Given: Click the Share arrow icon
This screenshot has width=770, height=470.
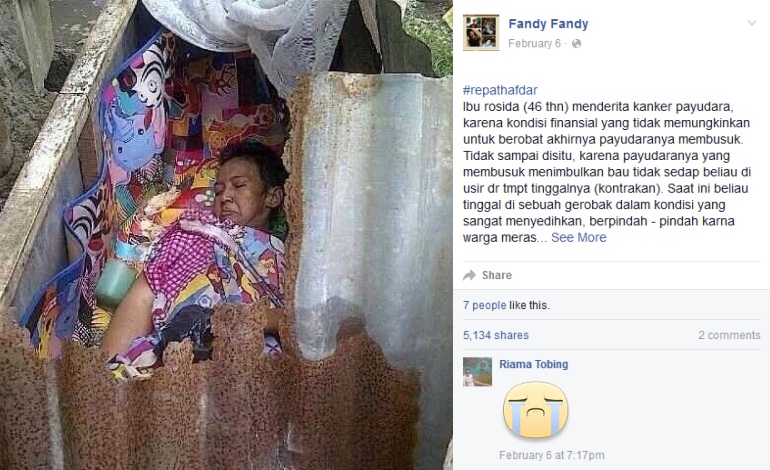Looking at the screenshot, I should tap(469, 275).
